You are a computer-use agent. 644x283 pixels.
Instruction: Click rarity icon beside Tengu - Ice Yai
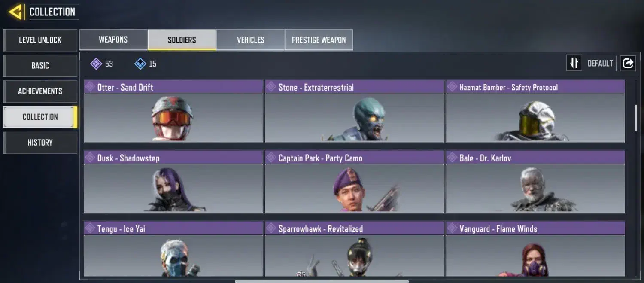click(x=90, y=228)
